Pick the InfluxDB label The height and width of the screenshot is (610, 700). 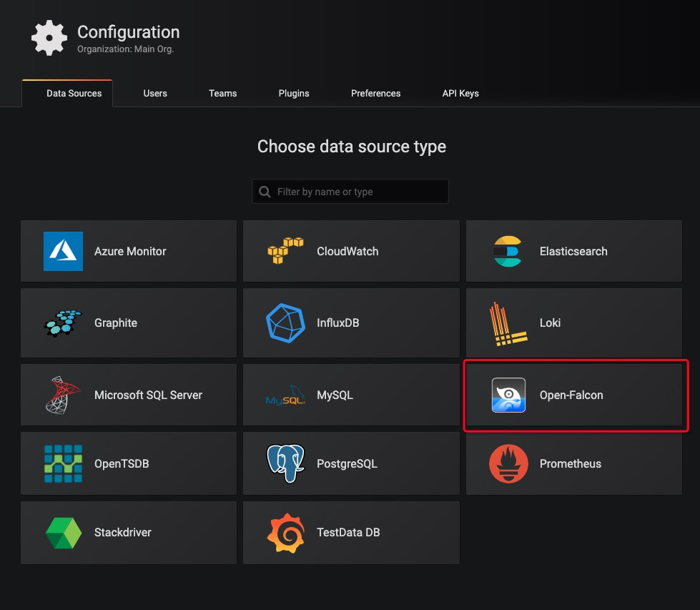tap(337, 323)
